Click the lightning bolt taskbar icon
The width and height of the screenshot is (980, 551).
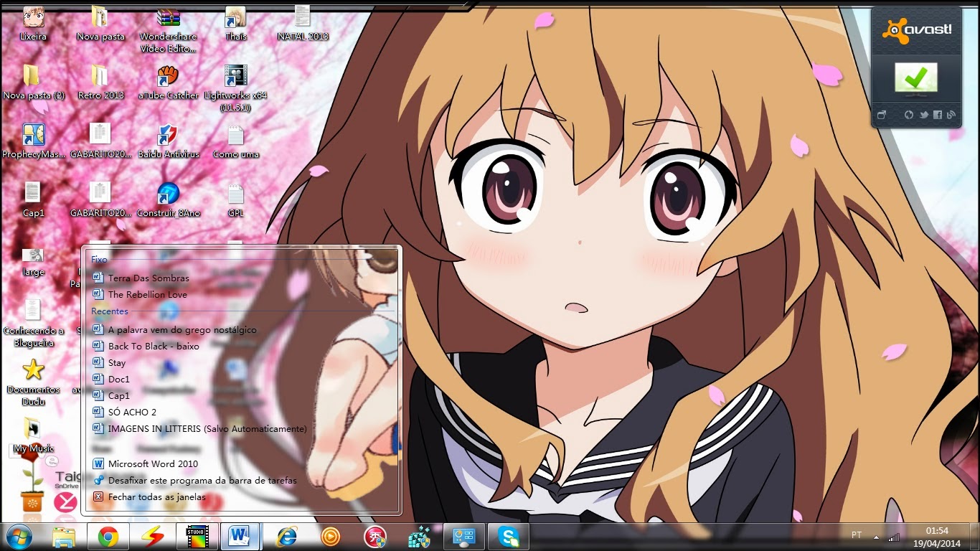[152, 537]
